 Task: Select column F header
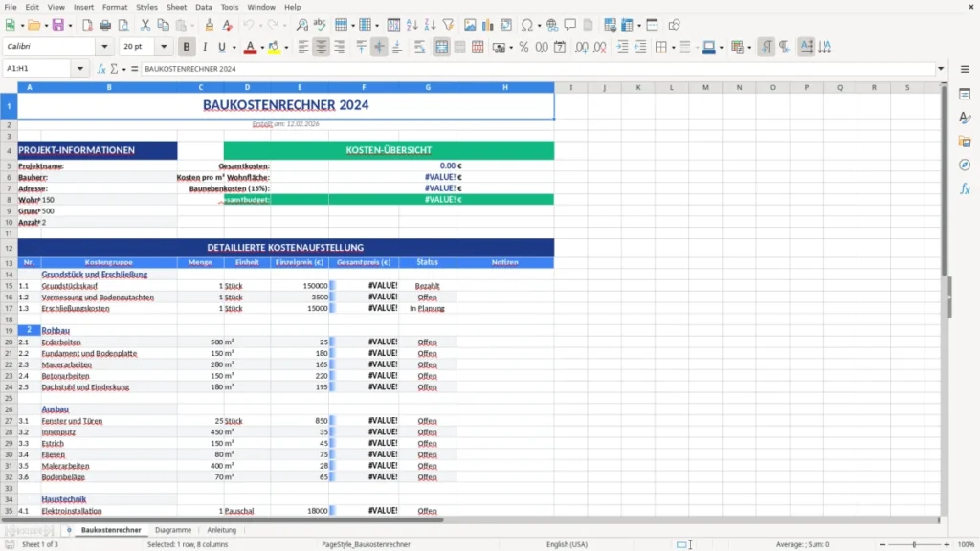(364, 87)
